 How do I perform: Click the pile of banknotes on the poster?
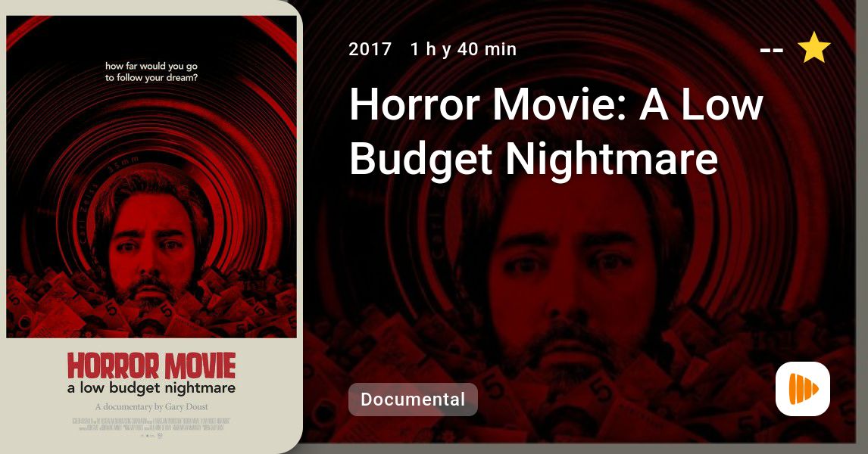[x=151, y=306]
